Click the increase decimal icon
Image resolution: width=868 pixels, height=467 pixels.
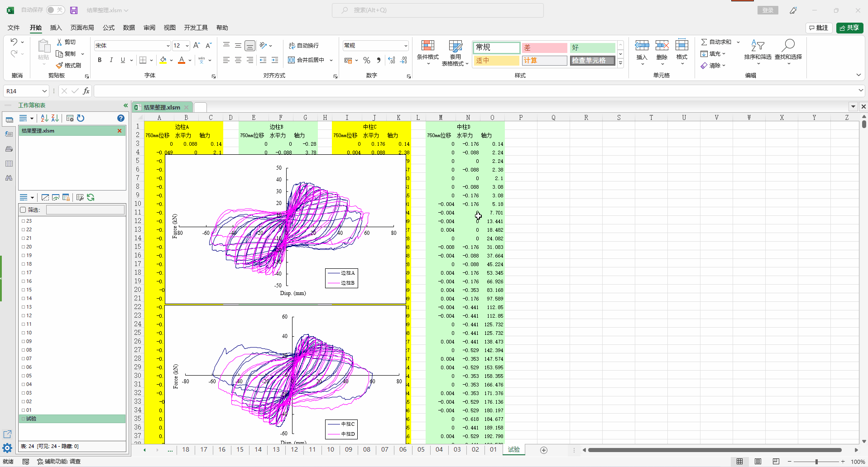pyautogui.click(x=392, y=60)
